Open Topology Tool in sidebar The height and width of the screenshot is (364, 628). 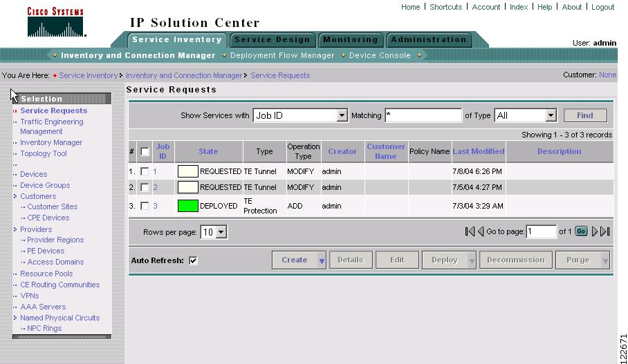(x=44, y=153)
